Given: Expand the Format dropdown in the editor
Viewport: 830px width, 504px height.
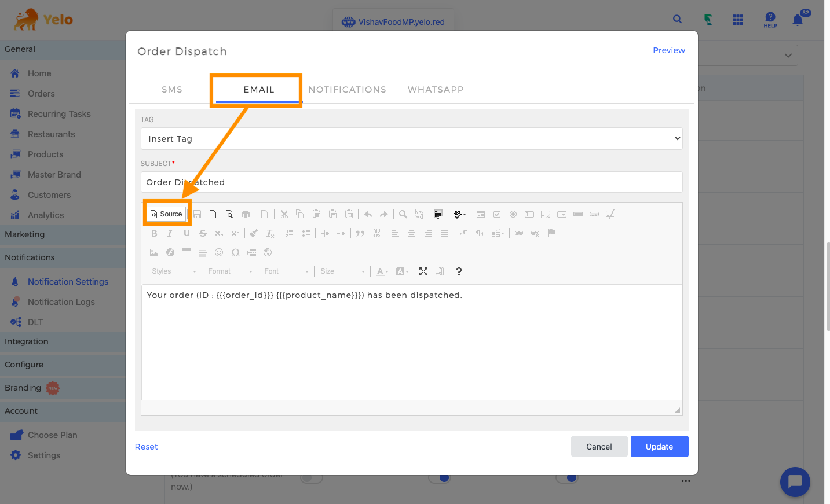Looking at the screenshot, I should 230,271.
